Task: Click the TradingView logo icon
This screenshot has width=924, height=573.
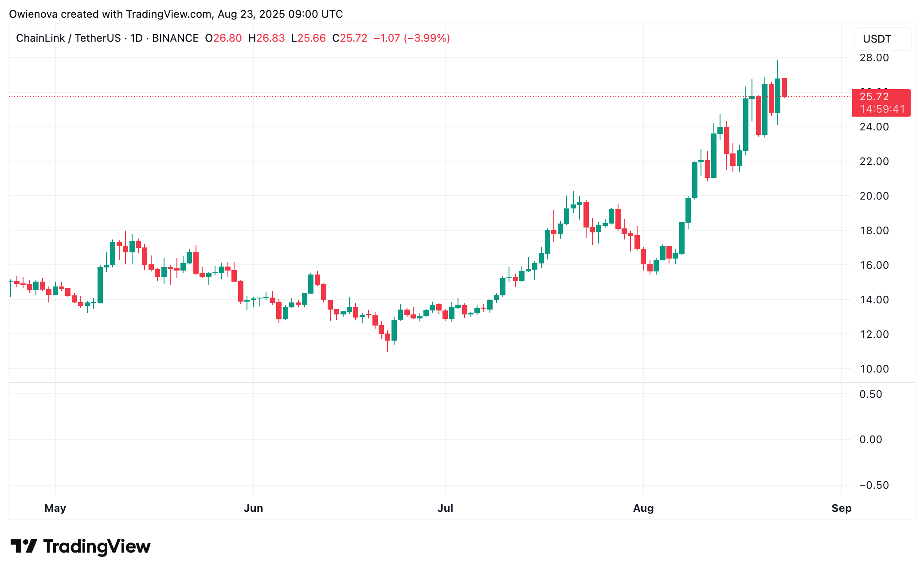Action: [x=23, y=546]
